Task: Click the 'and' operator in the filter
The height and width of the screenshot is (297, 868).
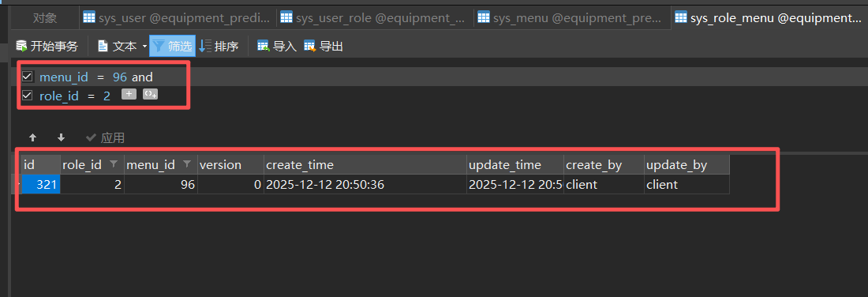Action: coord(142,77)
